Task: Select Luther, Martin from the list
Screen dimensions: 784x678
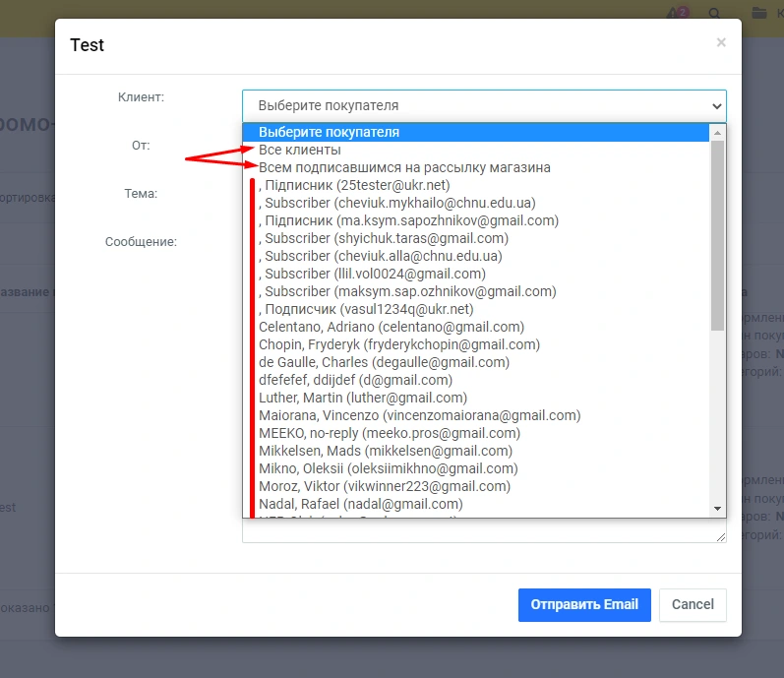Action: [x=363, y=398]
